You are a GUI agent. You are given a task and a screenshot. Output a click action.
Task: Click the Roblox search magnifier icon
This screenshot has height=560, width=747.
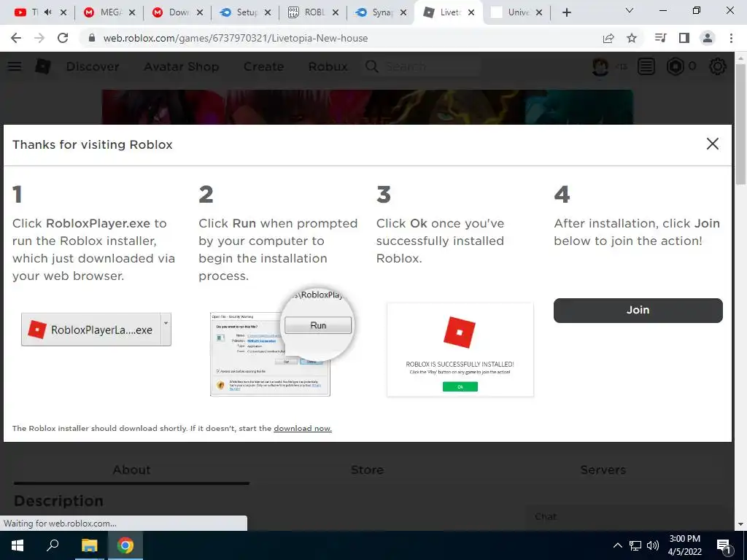pos(372,66)
